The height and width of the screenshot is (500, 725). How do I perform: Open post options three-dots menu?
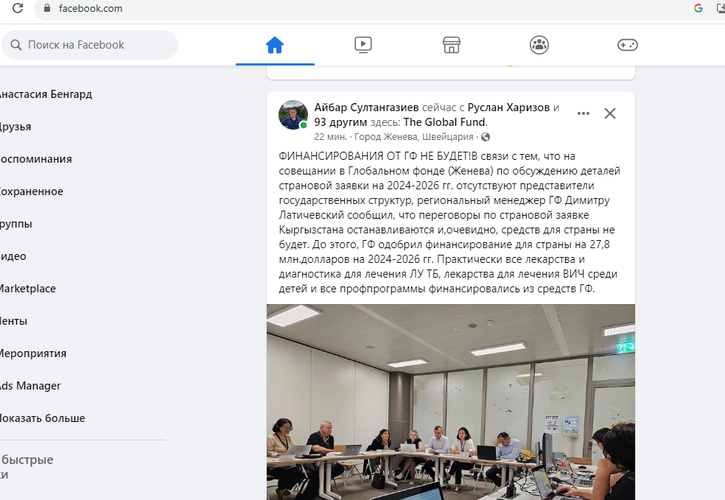[x=584, y=113]
